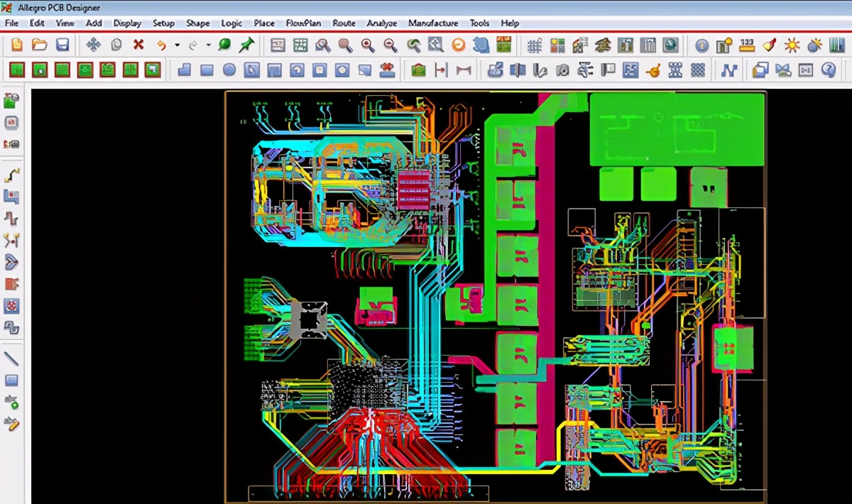Select the blue rectangle shape tool

coord(207,70)
